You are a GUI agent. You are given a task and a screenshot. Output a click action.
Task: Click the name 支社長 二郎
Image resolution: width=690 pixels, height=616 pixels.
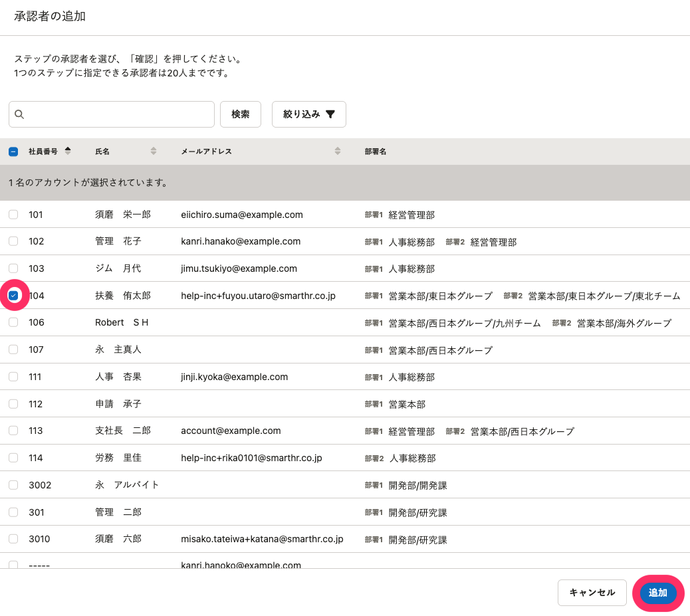click(123, 431)
